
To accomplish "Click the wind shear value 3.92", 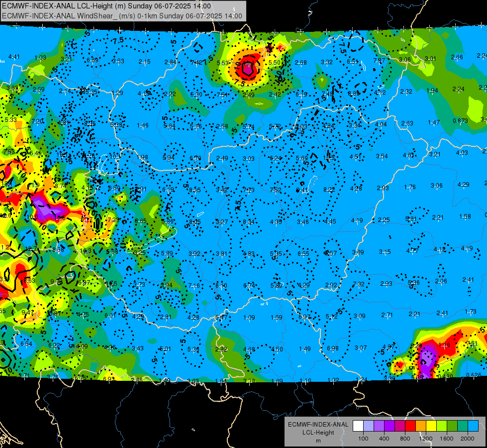I will (195, 253).
